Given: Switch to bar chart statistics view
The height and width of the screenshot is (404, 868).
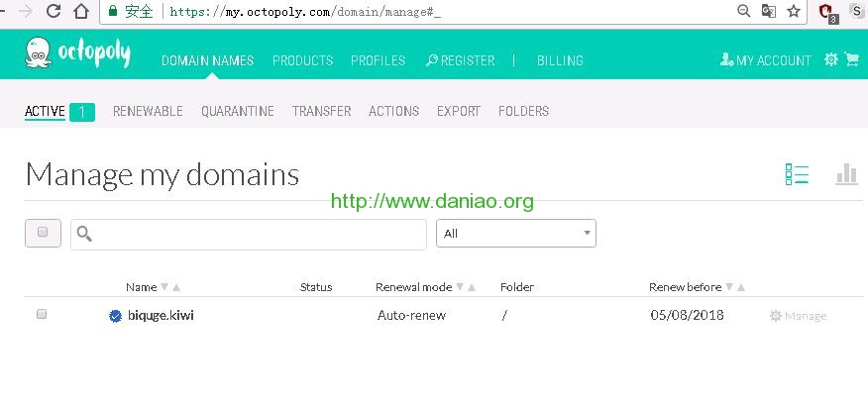Looking at the screenshot, I should [x=846, y=173].
